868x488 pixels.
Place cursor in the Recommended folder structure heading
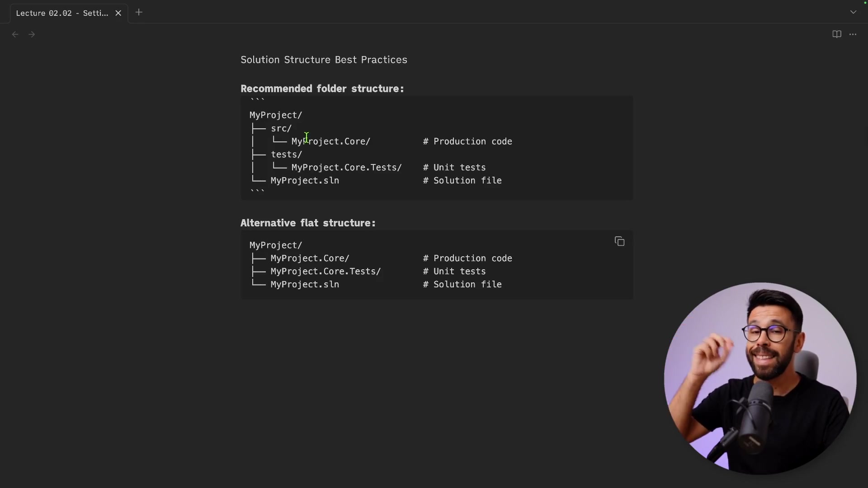pyautogui.click(x=322, y=88)
